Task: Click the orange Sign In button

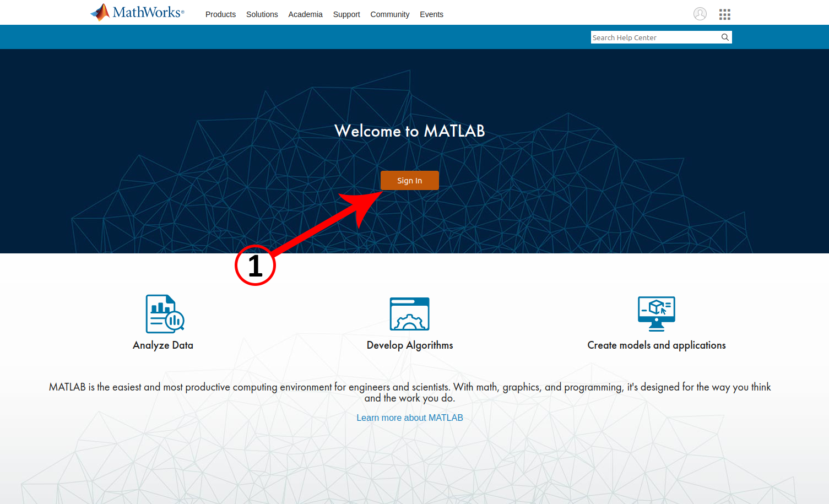Action: click(410, 181)
